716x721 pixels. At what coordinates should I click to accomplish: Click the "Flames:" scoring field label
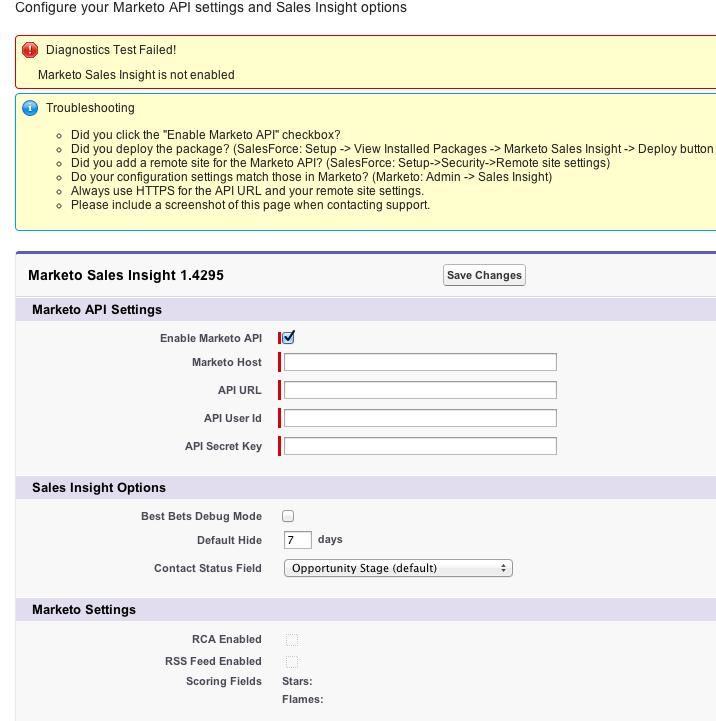(303, 699)
